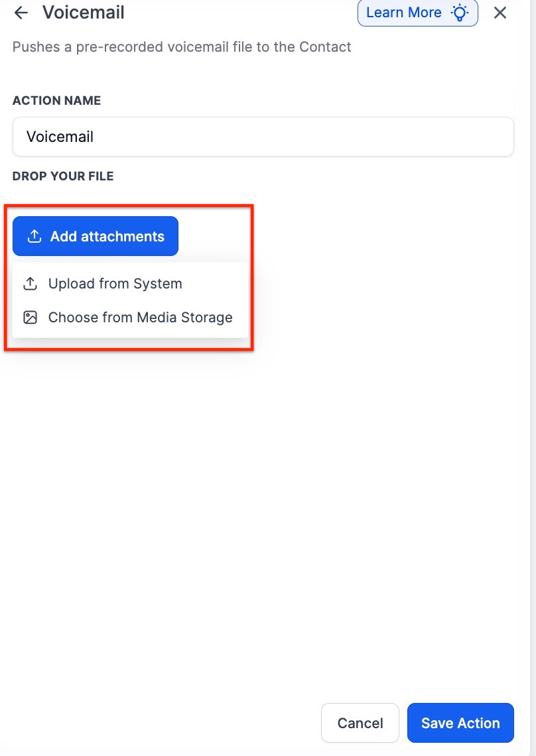Screen dimensions: 536x756
Task: Close the Voicemail action panel
Action: point(500,13)
